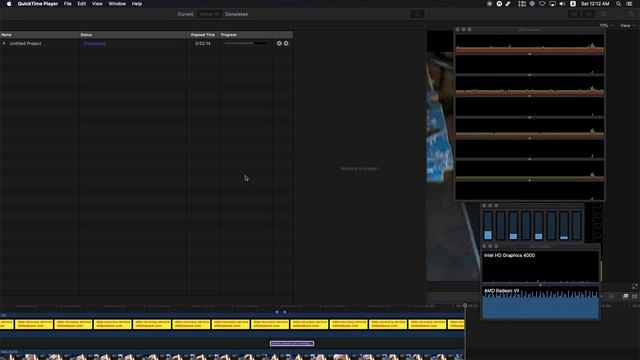Open Notification Center list icon
This screenshot has height=360, width=640.
tap(630, 4)
